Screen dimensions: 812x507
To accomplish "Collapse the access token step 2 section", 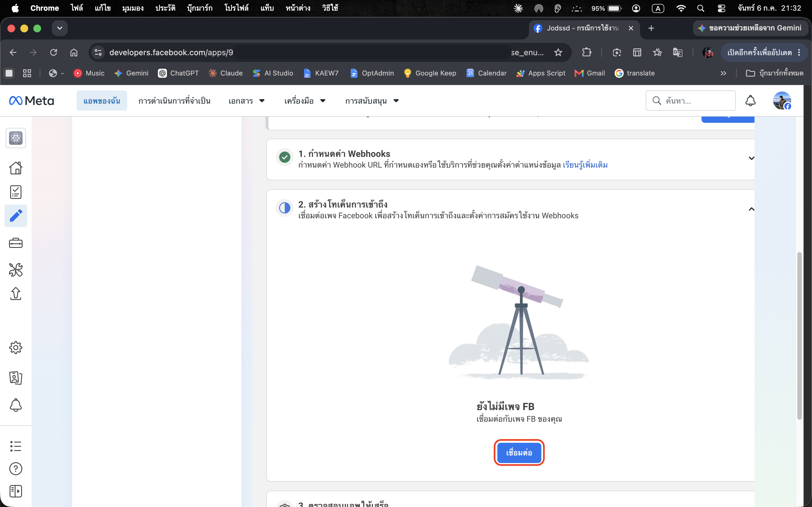I will tap(751, 209).
